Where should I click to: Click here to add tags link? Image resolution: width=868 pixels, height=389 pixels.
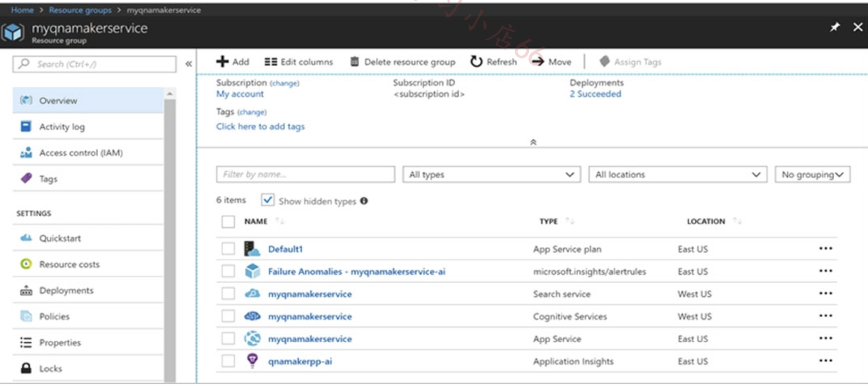(x=260, y=127)
